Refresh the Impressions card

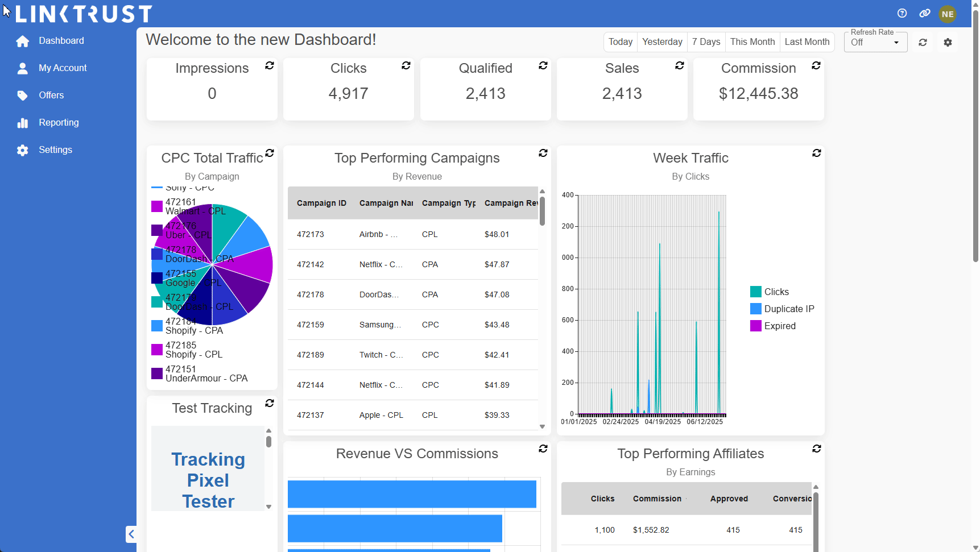pos(270,66)
